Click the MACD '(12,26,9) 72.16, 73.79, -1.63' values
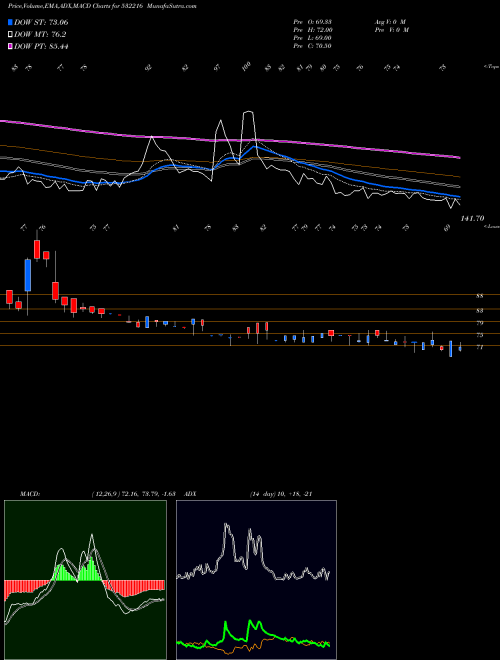 tap(133, 494)
